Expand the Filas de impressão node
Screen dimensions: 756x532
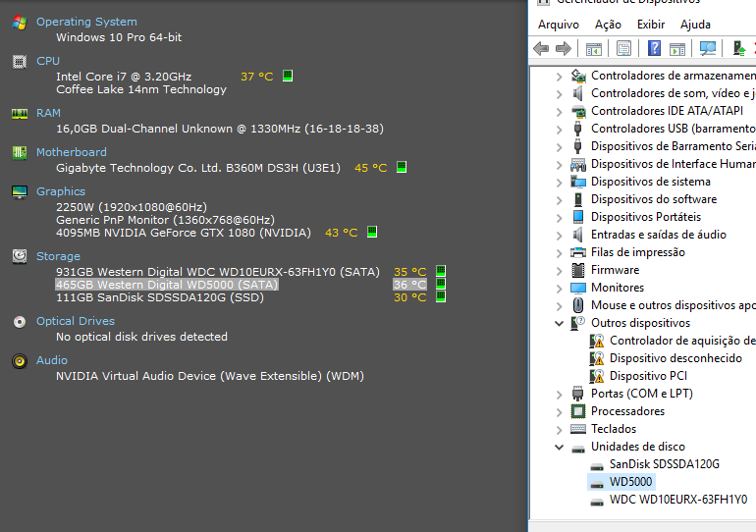click(559, 253)
